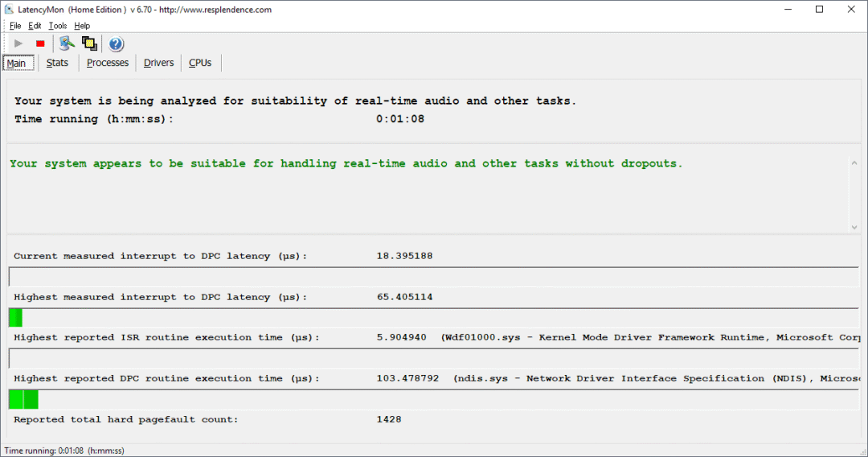Click 'Highest reported DPC routine execution time' label
This screenshot has width=868, height=457.
[166, 378]
